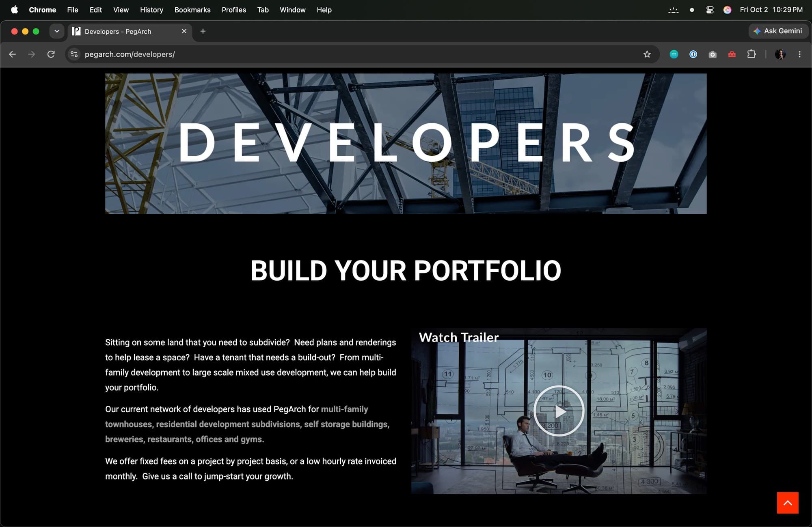
Task: Open the Window menu
Action: pos(293,10)
